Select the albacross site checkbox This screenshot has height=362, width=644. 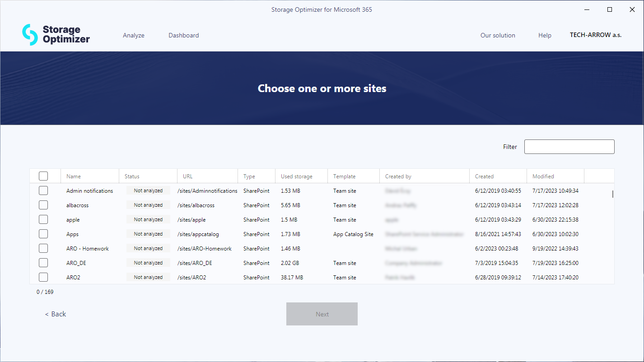(x=43, y=205)
